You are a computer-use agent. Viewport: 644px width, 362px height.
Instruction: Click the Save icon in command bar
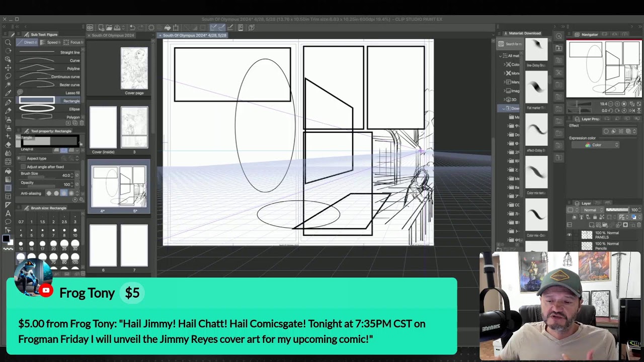[x=117, y=28]
